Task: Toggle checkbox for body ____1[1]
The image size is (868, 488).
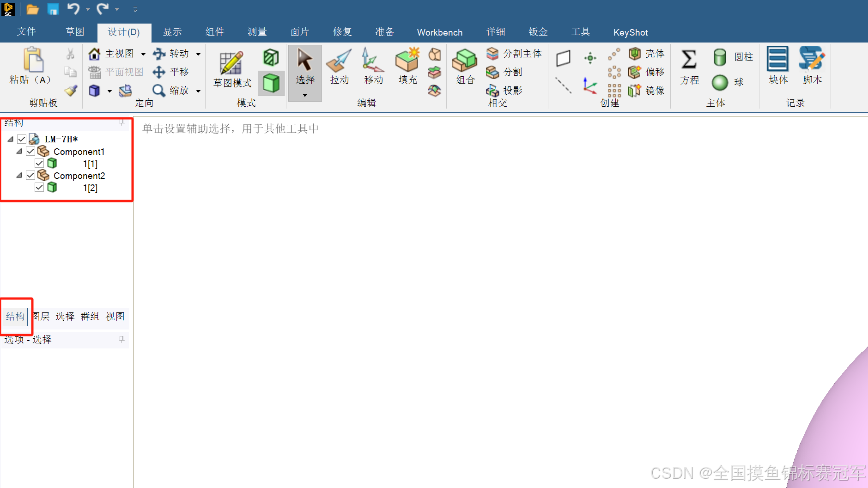Action: (39, 163)
